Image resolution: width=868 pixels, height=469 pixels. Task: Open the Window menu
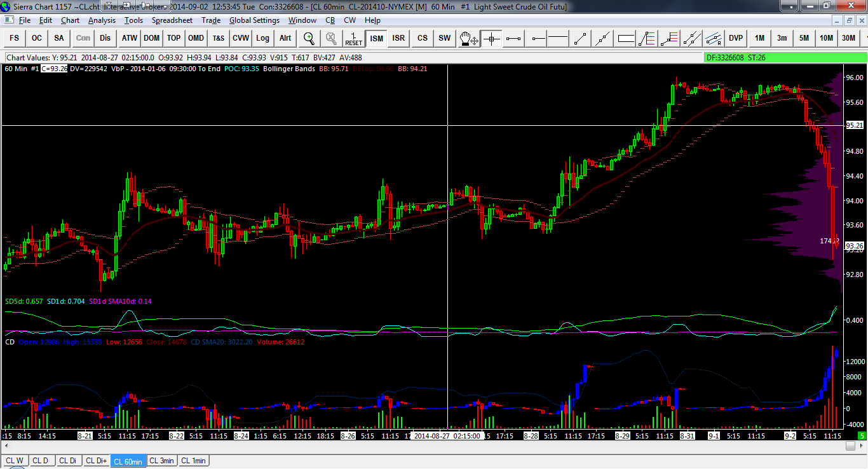point(302,20)
